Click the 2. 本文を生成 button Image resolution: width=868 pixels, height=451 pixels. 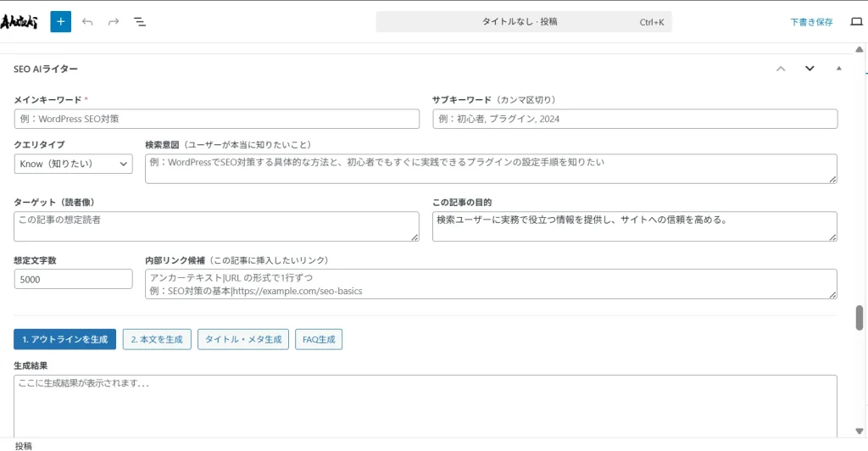pyautogui.click(x=157, y=339)
